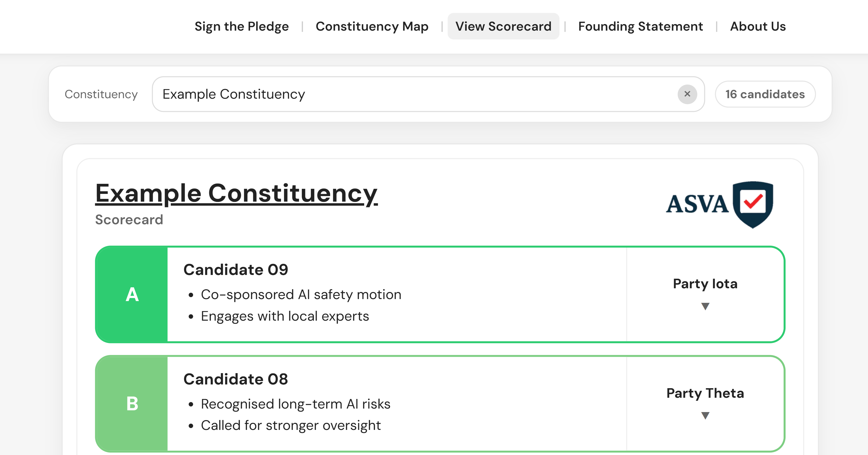This screenshot has height=455, width=868.
Task: Select the View Scorecard tab
Action: click(503, 26)
